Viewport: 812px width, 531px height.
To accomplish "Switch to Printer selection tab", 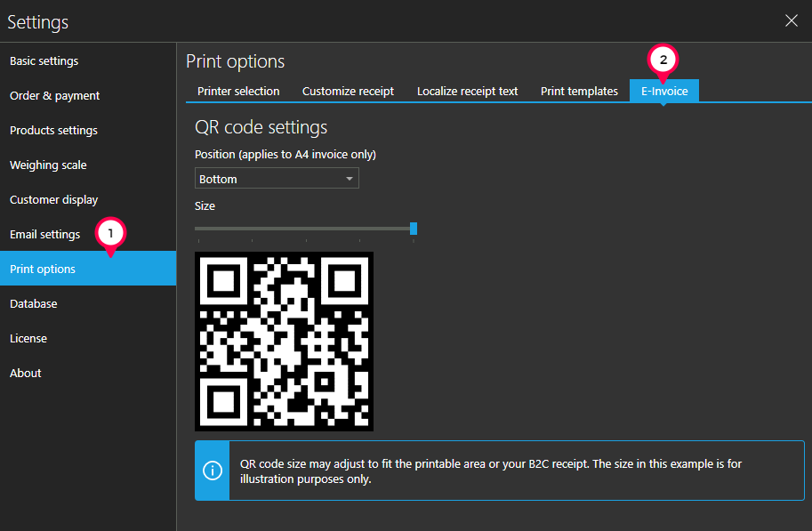I will [238, 91].
